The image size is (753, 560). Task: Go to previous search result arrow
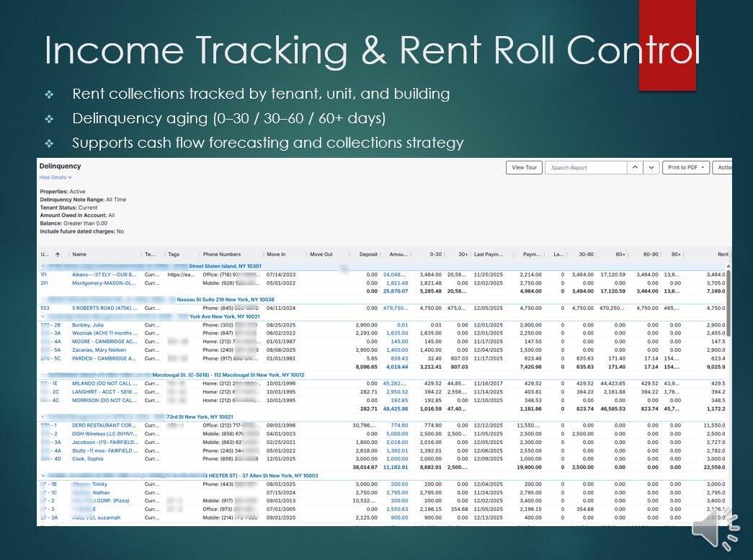pos(635,167)
